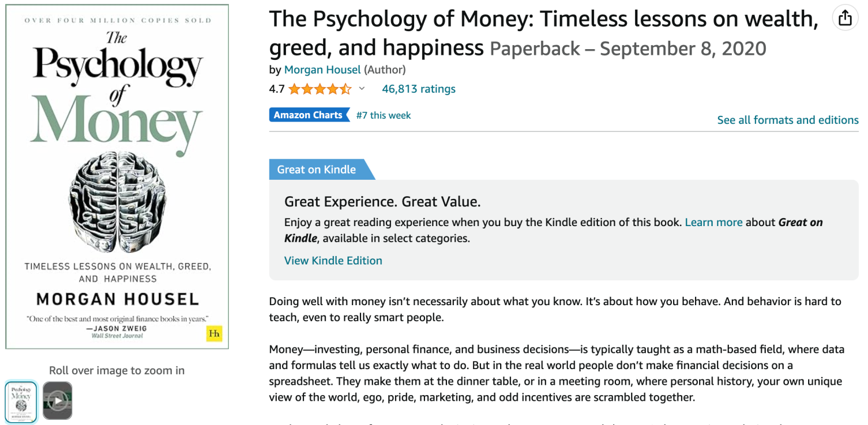This screenshot has height=425, width=868.
Task: Click the 4.7 rating number
Action: coord(276,89)
